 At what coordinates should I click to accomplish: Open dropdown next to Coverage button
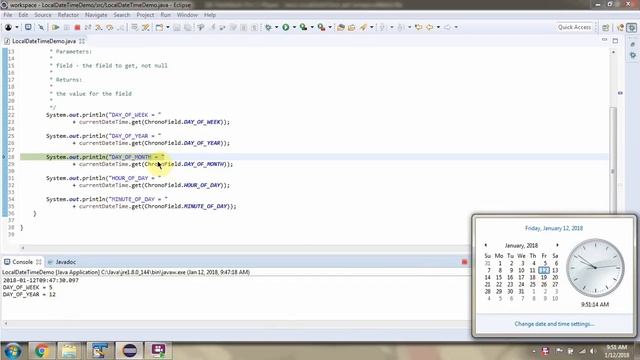[x=312, y=27]
